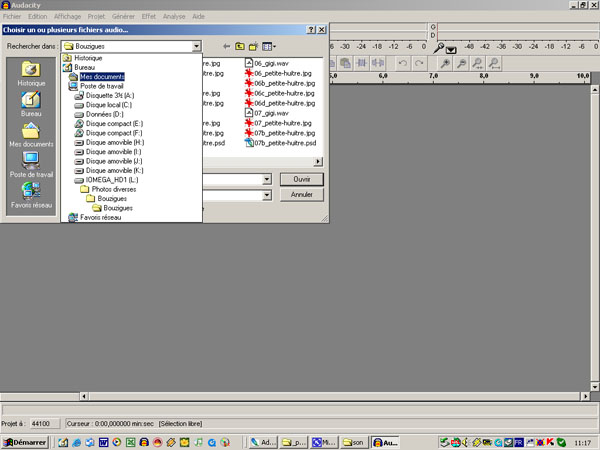Open Mes documents in the places bar

click(31, 135)
